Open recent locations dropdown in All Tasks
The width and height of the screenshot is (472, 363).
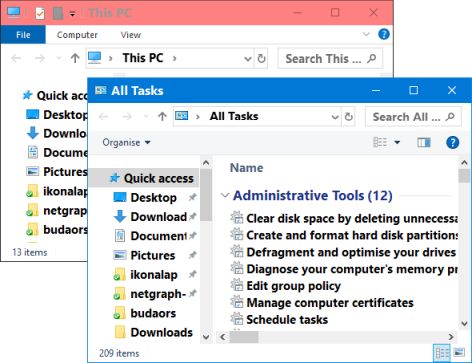point(146,117)
